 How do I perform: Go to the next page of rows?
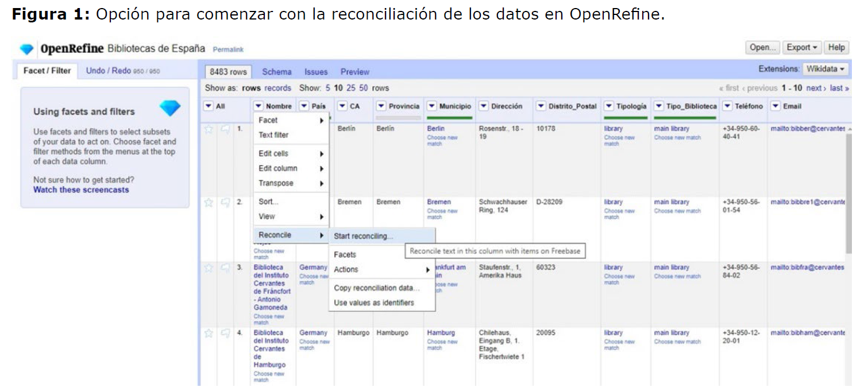click(816, 88)
